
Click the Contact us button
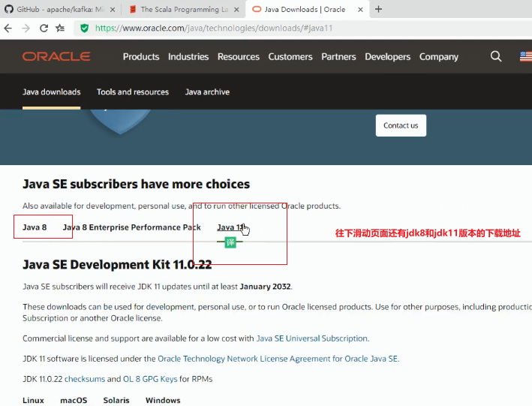point(401,125)
